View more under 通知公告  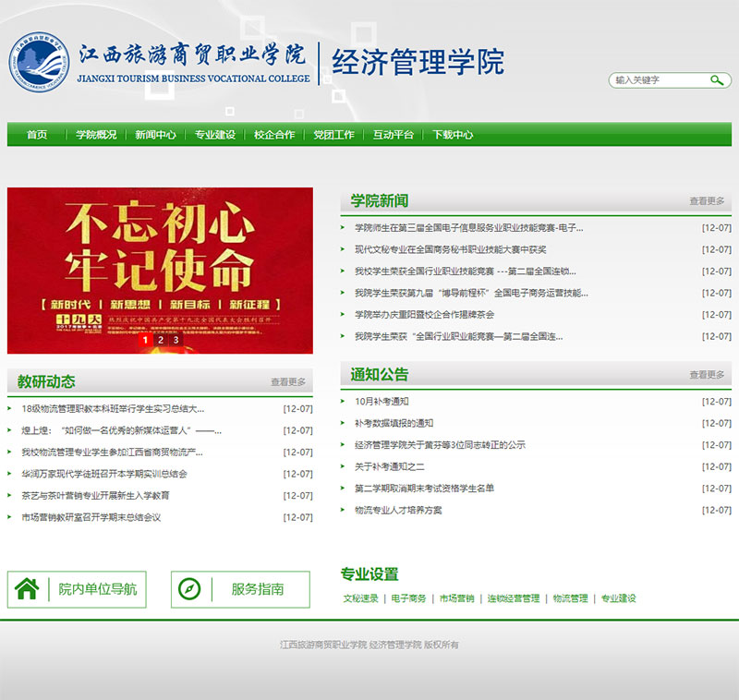point(707,375)
